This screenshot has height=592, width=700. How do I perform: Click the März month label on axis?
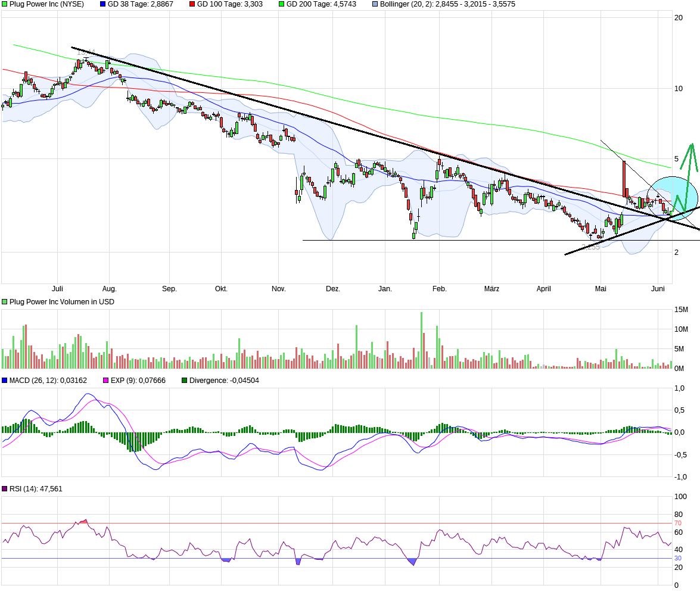[x=491, y=289]
